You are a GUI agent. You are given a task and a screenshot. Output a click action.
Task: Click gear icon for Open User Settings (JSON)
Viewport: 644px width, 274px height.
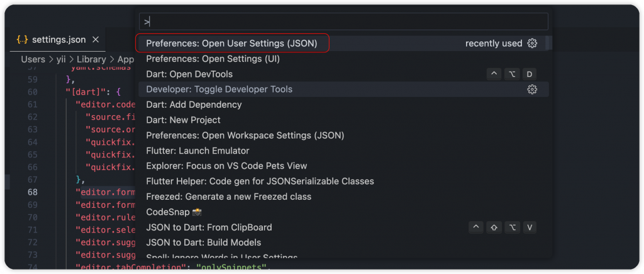532,43
